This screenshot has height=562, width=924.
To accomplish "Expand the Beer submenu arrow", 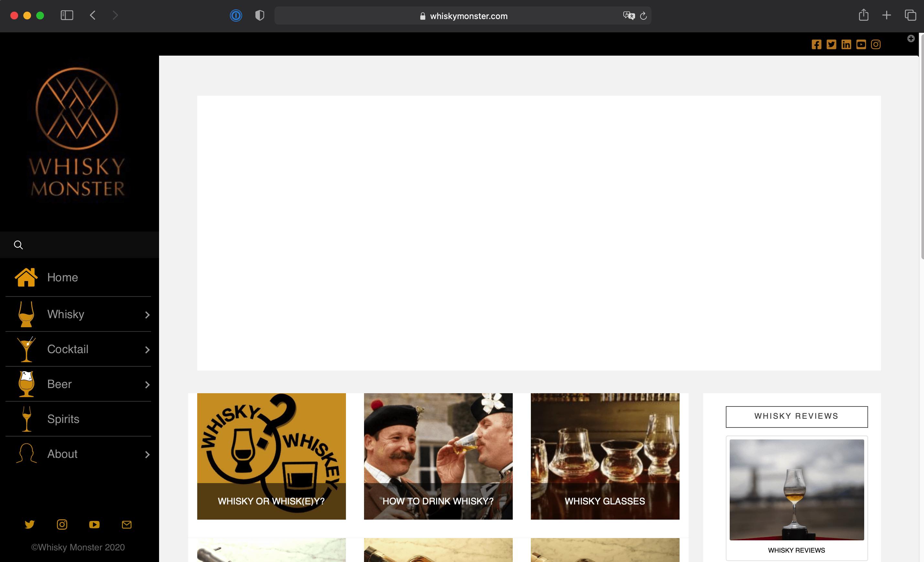I will click(147, 384).
